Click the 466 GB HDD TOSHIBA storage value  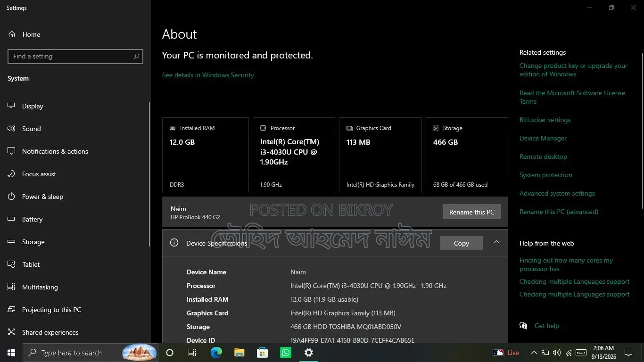346,327
